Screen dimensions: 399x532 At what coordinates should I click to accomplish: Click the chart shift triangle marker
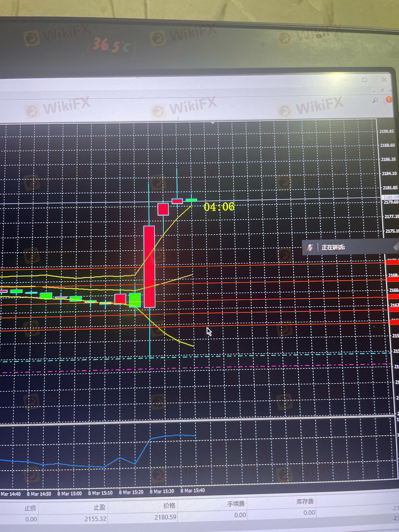213,123
